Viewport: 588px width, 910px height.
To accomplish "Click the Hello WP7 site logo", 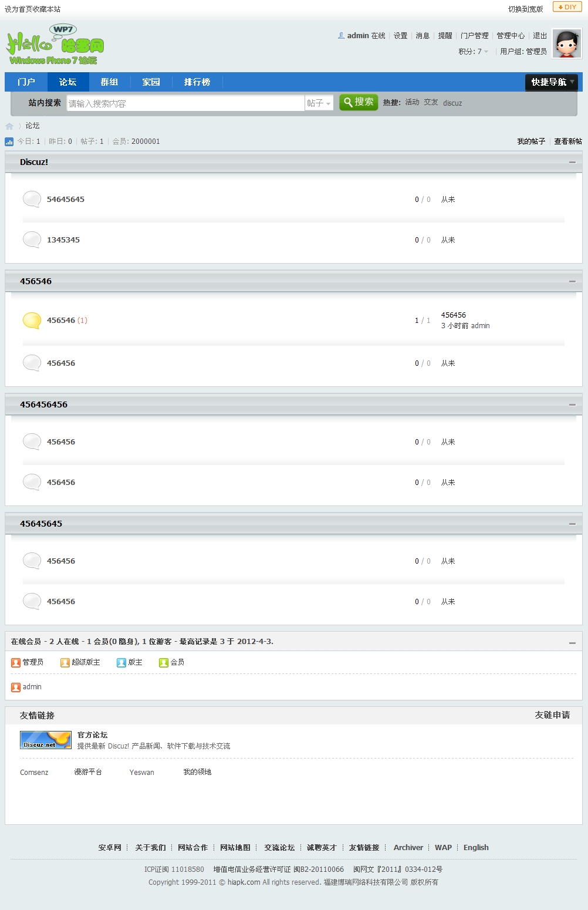I will [56, 45].
